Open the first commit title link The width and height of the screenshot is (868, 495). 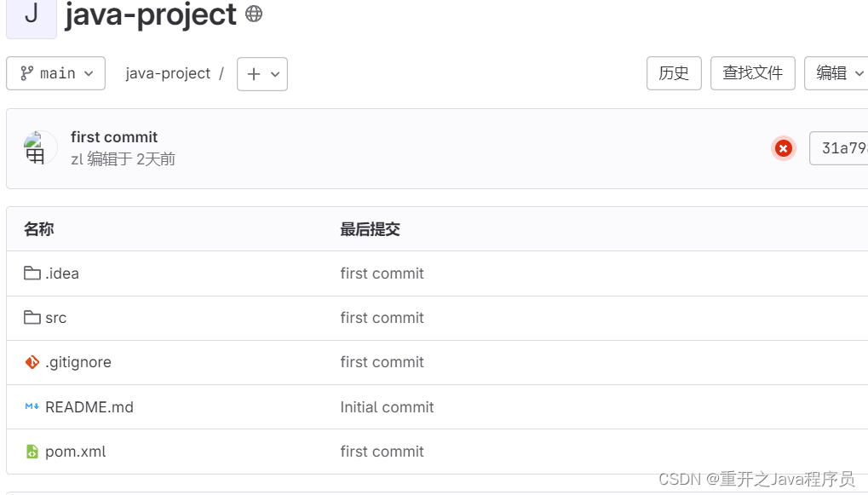pyautogui.click(x=114, y=137)
